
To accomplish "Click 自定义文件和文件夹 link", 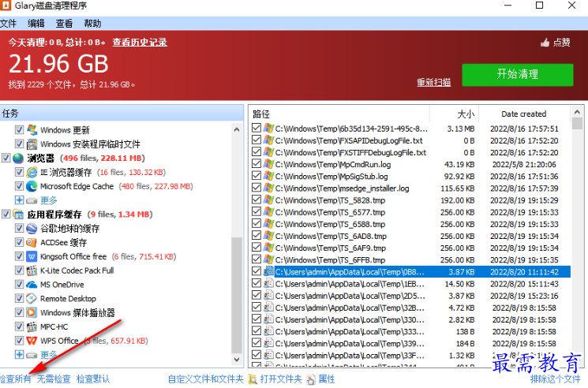I will 206,379.
